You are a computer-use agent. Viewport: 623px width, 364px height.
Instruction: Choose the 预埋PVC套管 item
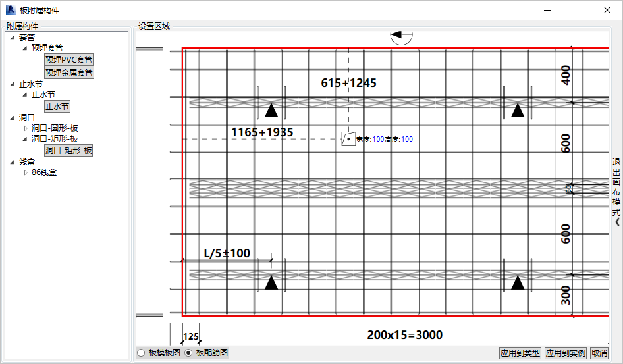click(x=68, y=59)
